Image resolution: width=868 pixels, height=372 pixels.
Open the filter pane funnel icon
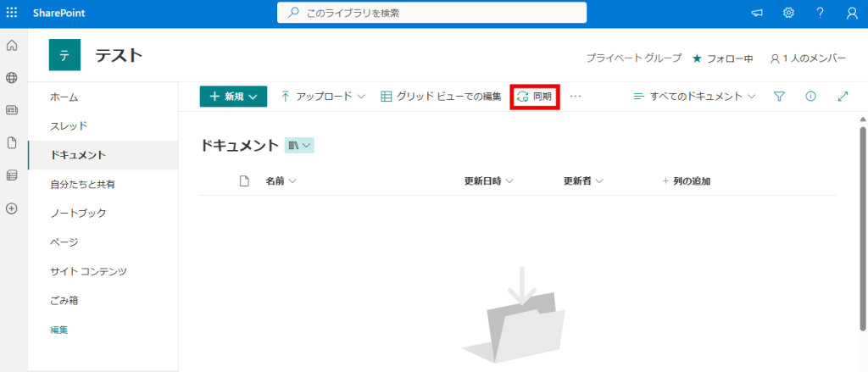click(x=779, y=97)
